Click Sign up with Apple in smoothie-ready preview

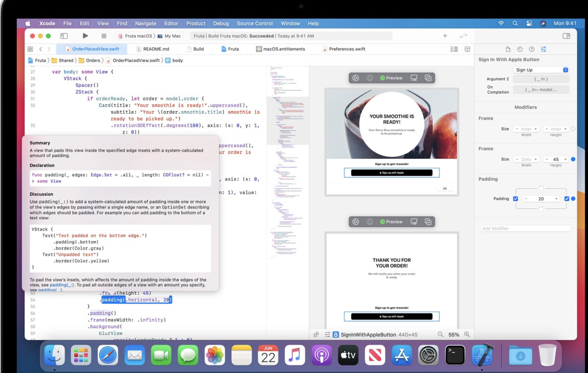(392, 173)
